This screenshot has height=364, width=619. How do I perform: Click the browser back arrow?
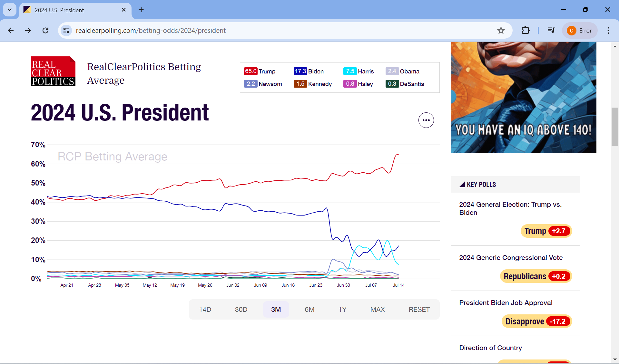(x=11, y=31)
